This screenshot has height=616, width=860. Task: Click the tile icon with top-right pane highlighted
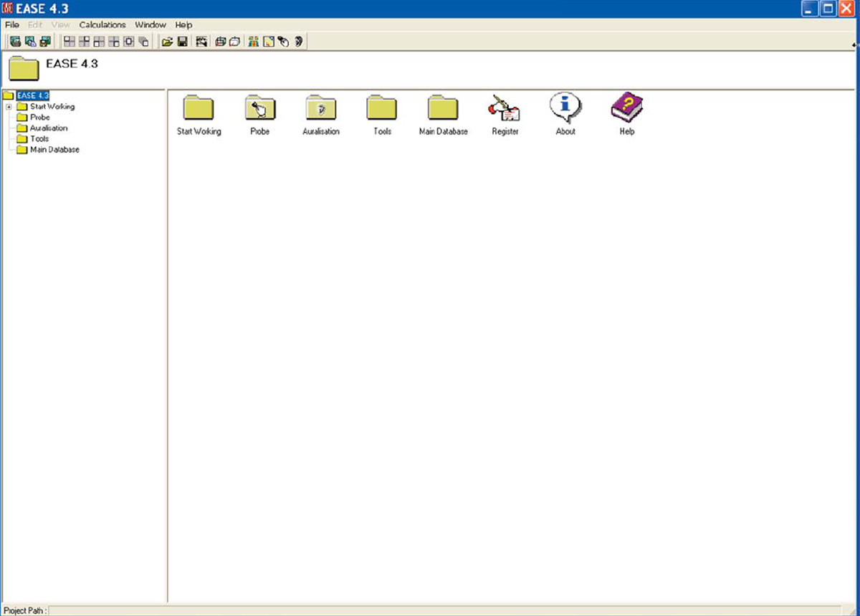click(85, 42)
